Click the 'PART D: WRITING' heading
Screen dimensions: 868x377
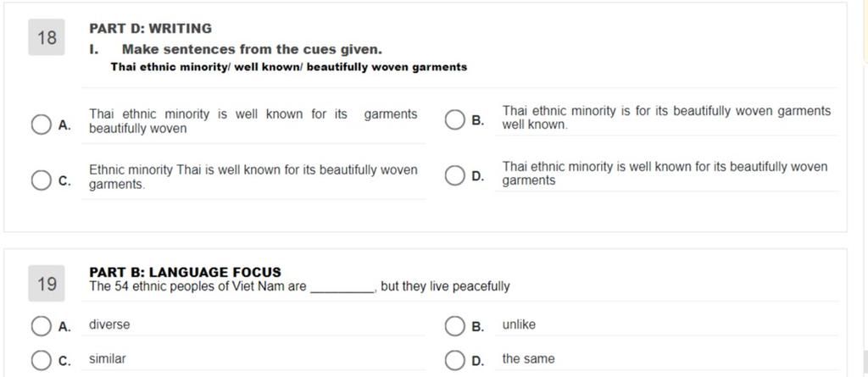click(151, 28)
